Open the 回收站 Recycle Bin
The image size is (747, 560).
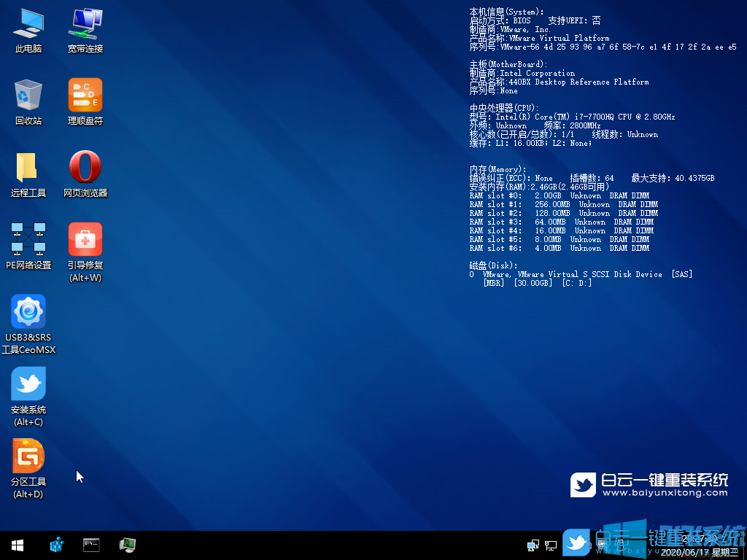pyautogui.click(x=28, y=94)
